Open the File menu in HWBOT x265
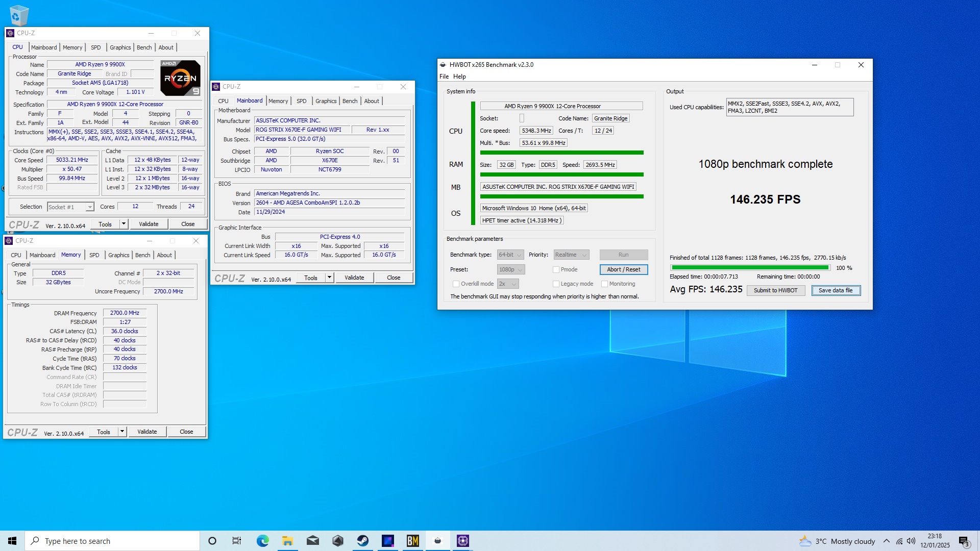 point(444,77)
